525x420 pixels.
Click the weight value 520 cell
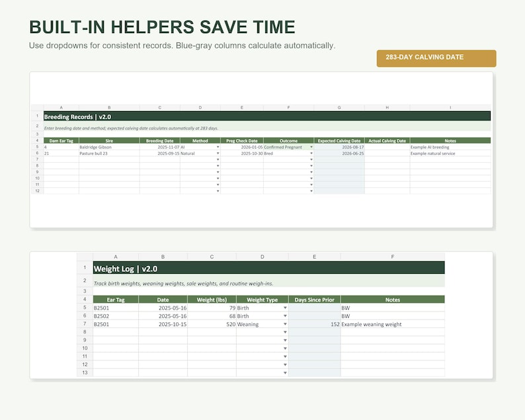(212, 324)
